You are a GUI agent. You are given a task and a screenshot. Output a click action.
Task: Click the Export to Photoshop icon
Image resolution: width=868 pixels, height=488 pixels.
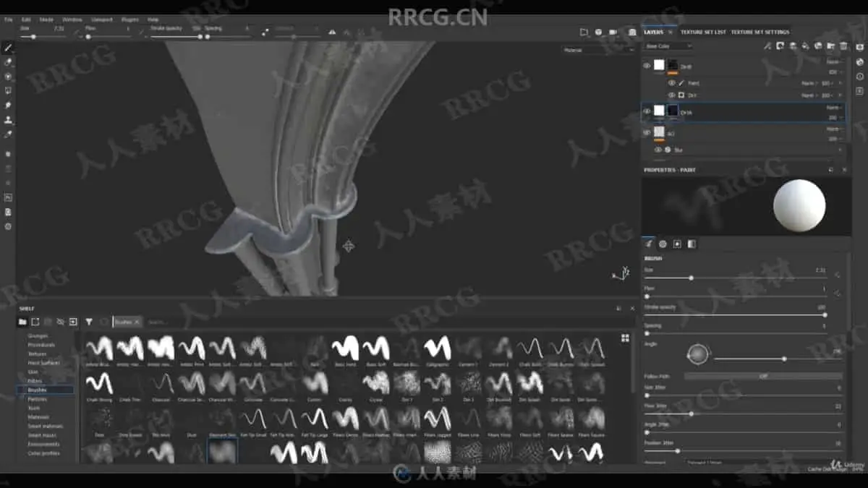click(8, 197)
